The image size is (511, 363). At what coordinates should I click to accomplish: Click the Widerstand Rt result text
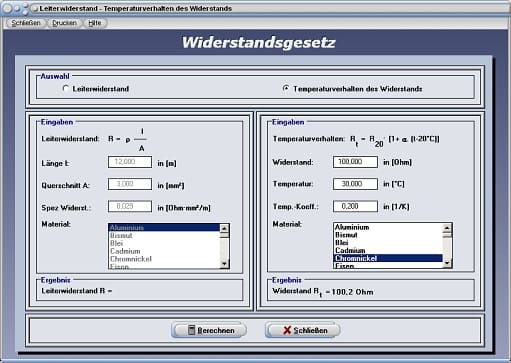coord(323,292)
